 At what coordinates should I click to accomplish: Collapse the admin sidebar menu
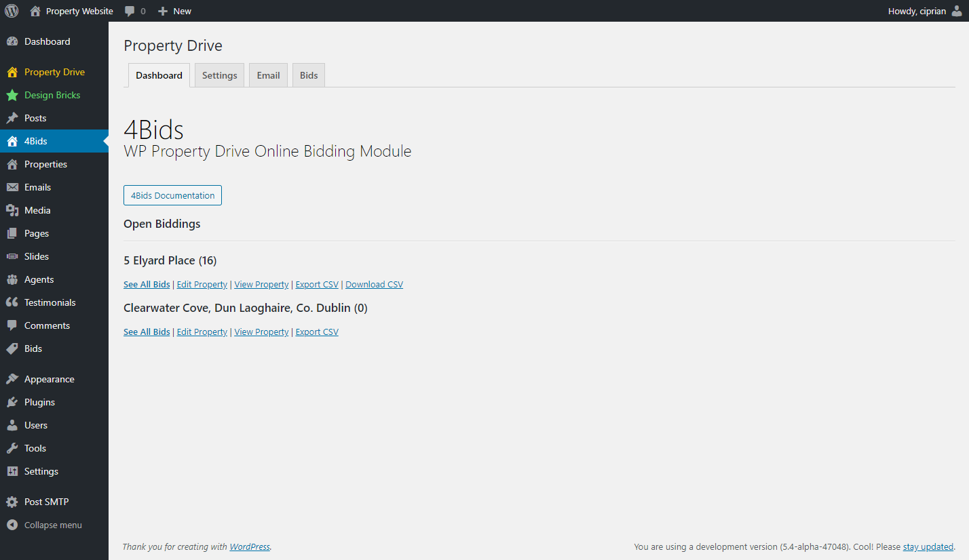(x=45, y=525)
